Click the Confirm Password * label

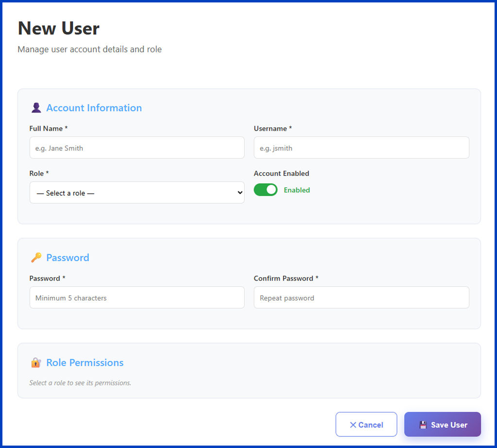pos(286,278)
